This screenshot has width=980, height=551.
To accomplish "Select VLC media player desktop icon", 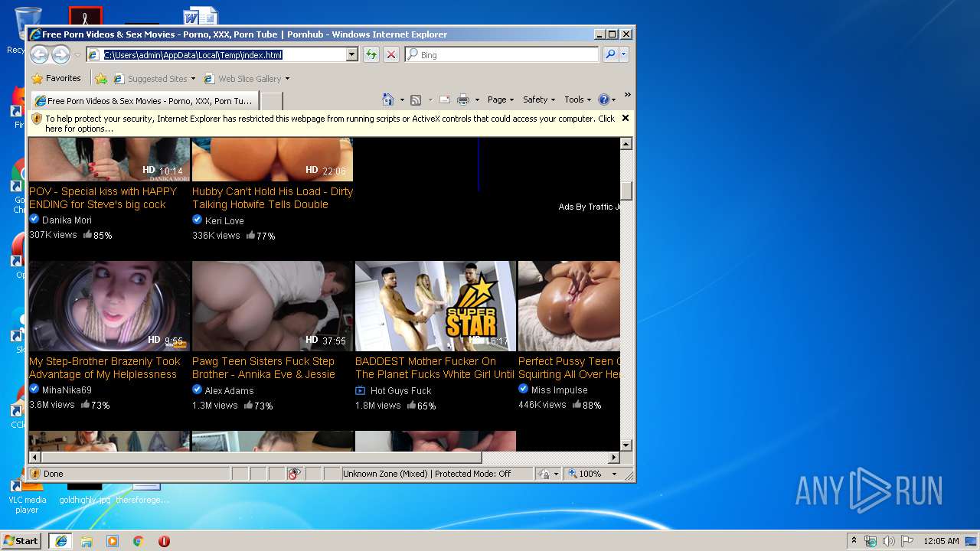I will (x=27, y=495).
